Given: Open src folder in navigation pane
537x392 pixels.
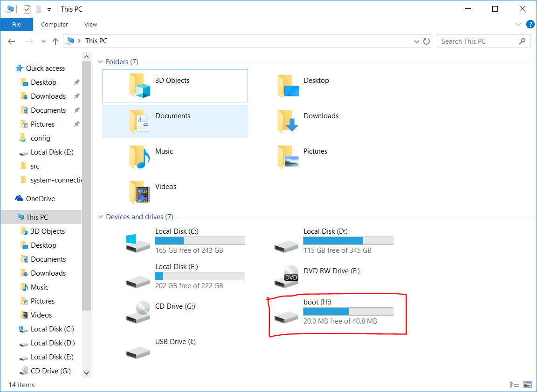Looking at the screenshot, I should (x=35, y=166).
